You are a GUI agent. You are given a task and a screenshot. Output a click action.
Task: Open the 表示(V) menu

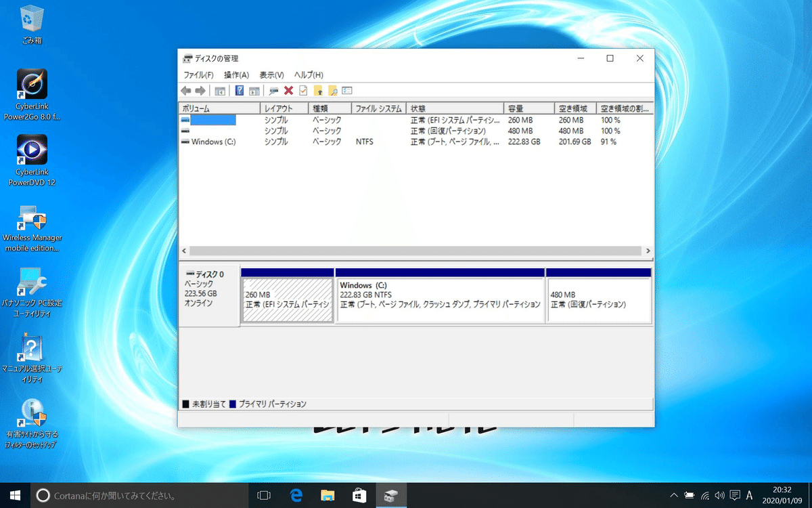point(271,75)
